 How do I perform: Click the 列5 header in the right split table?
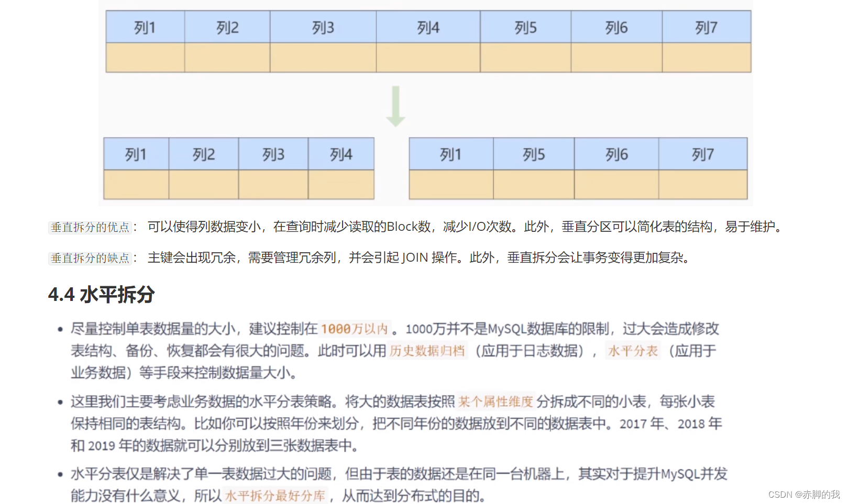534,153
